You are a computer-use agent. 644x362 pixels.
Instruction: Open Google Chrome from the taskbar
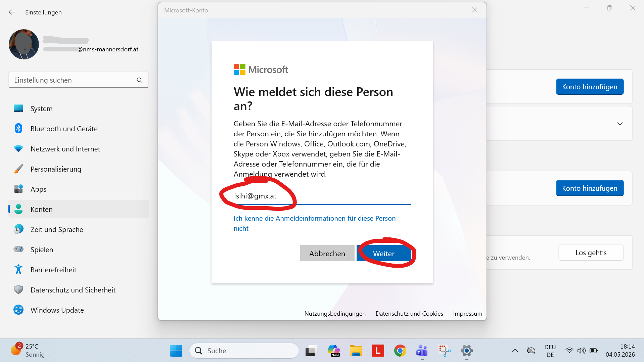click(400, 351)
